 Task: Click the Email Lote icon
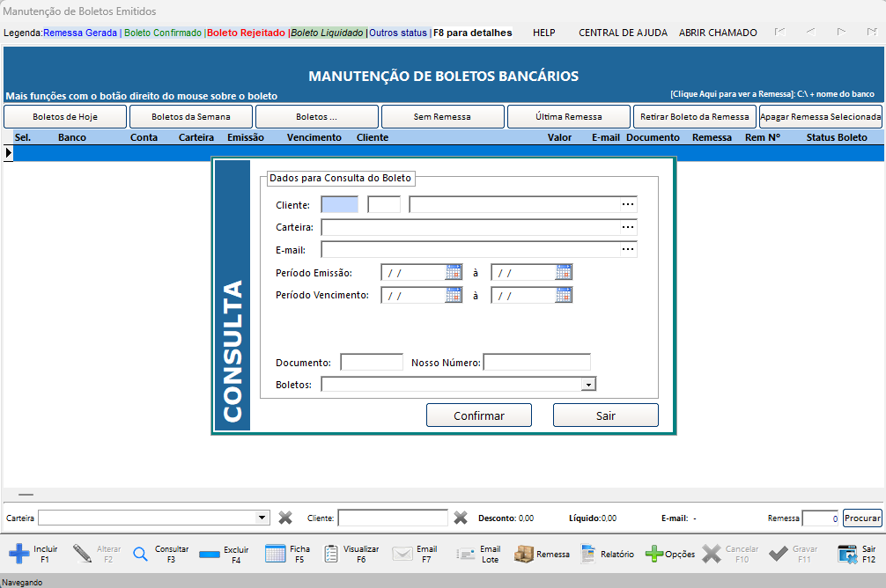(466, 555)
